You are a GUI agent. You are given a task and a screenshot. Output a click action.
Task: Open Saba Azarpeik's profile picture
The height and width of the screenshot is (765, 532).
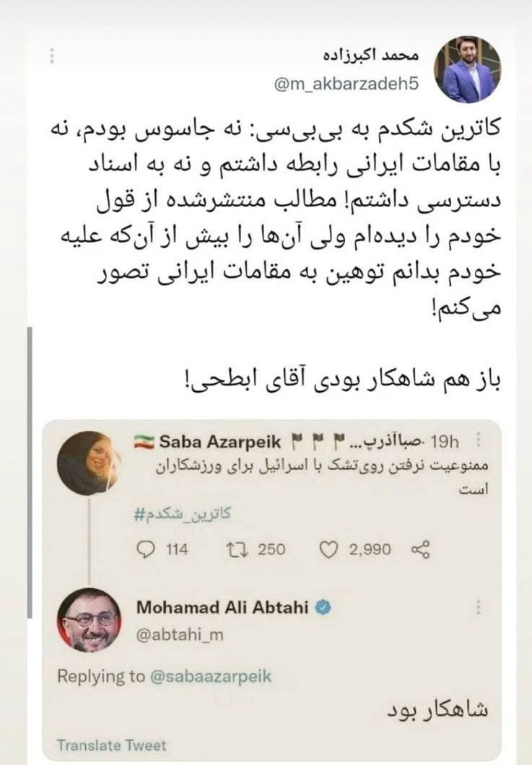pyautogui.click(x=89, y=463)
